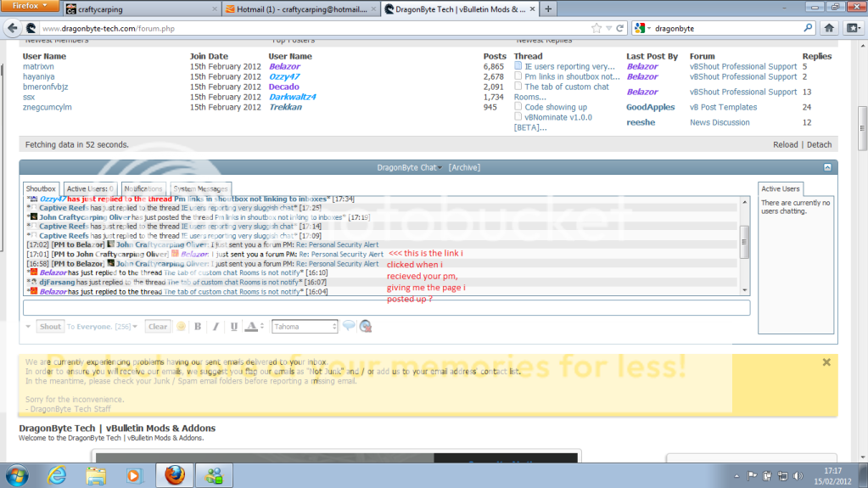Viewport: 868px width, 488px height.
Task: Open the Firefox home page button
Action: tap(829, 28)
